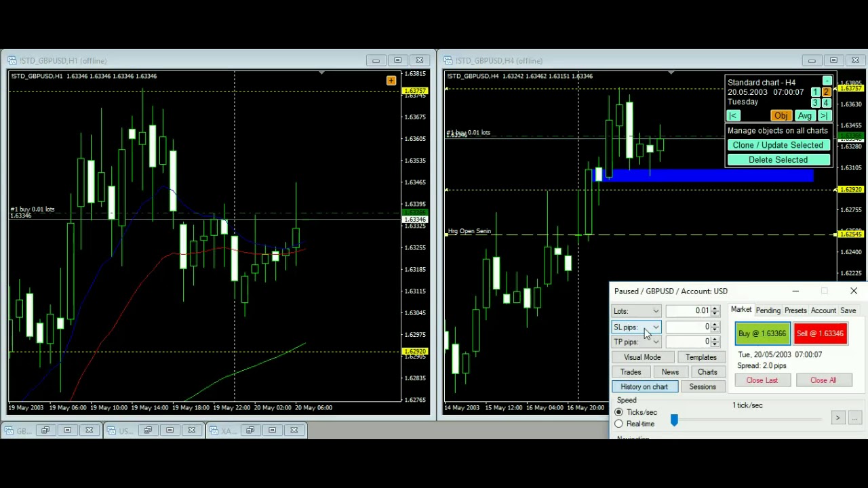868x488 pixels.
Task: Click the minus collapse button in H4 info panel
Action: point(827,81)
